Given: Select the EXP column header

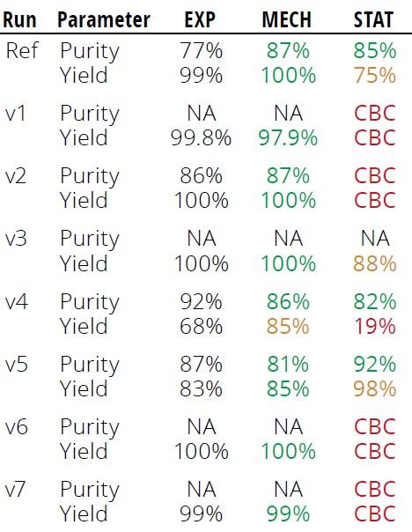Looking at the screenshot, I should [200, 19].
